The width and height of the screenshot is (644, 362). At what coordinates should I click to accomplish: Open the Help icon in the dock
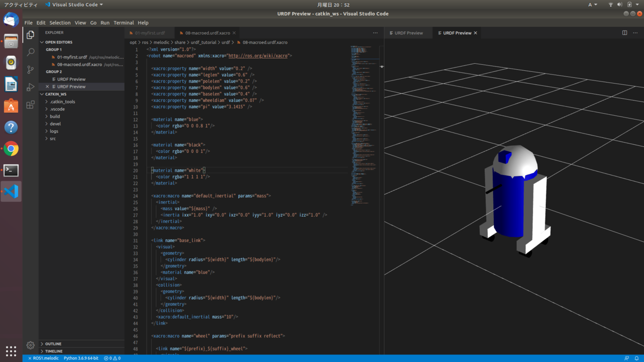point(11,127)
